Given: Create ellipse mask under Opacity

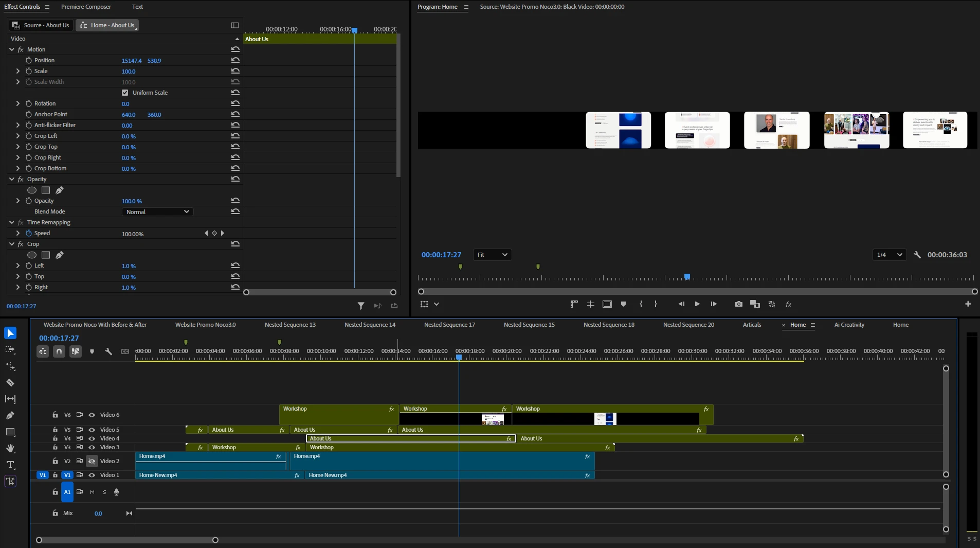Looking at the screenshot, I should click(x=32, y=190).
